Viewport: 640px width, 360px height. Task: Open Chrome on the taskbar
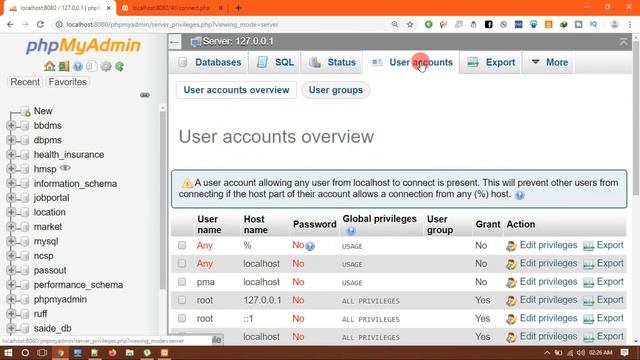pos(60,353)
